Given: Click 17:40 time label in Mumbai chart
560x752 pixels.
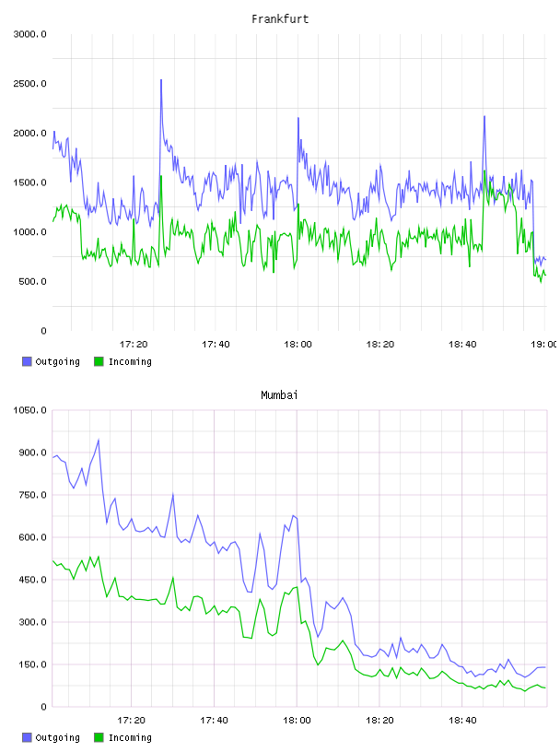Looking at the screenshot, I should coord(214,721).
